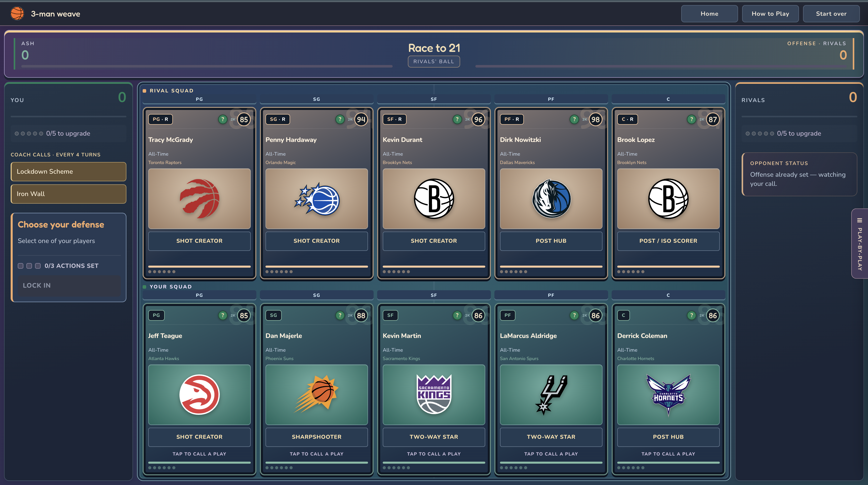Tap to call a play for Jeff Teague
The height and width of the screenshot is (485, 868).
pos(199,454)
